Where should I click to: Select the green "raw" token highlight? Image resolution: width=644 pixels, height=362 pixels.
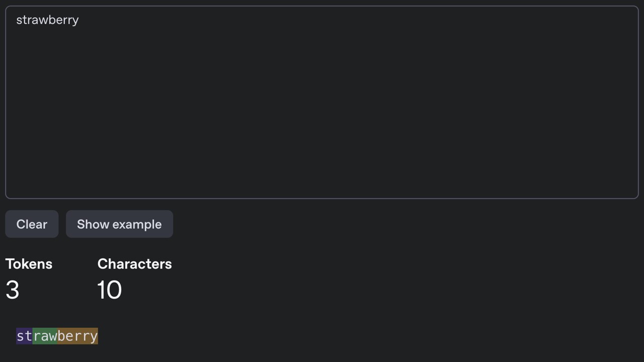(x=45, y=336)
